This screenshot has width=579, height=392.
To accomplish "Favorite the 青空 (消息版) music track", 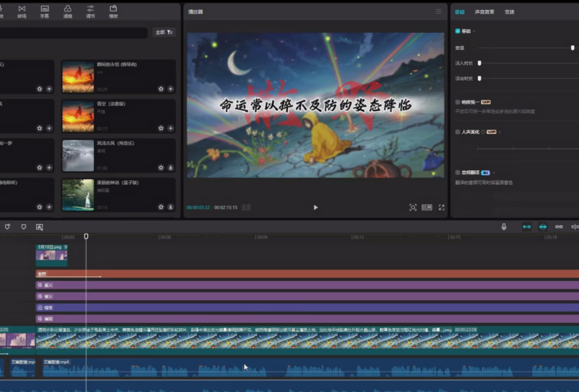I will pos(161,128).
